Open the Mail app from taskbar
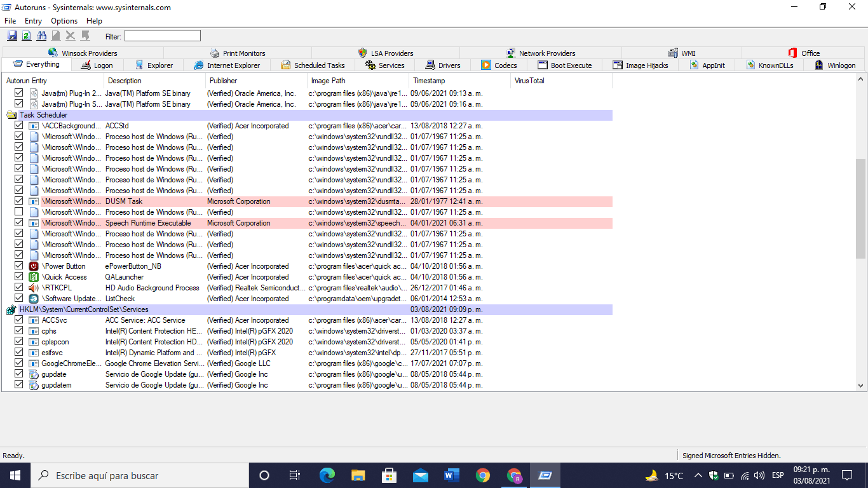The width and height of the screenshot is (868, 488). tap(420, 475)
